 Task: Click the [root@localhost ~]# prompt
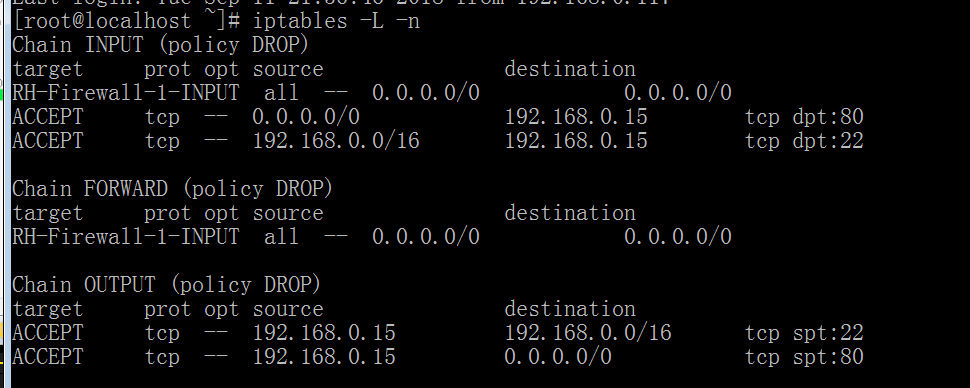point(126,21)
